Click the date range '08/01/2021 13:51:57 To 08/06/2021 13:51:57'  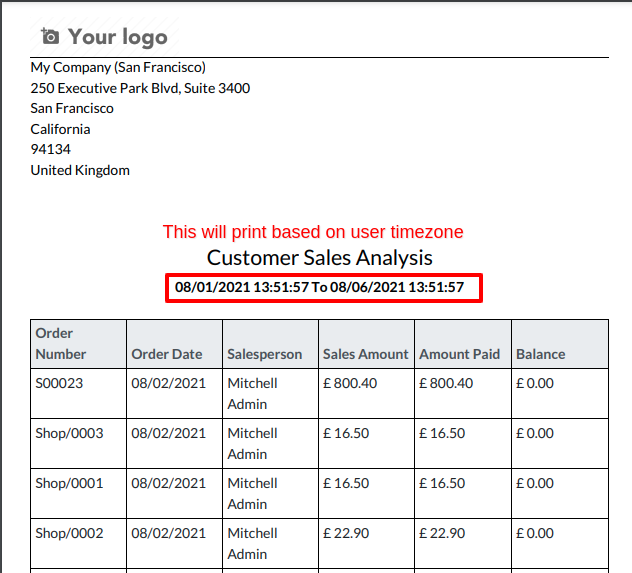319,287
